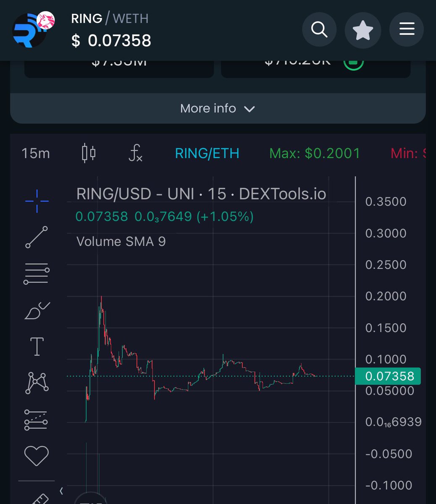Click the 0.2500 price axis label
Image resolution: width=436 pixels, height=504 pixels.
[x=386, y=265]
